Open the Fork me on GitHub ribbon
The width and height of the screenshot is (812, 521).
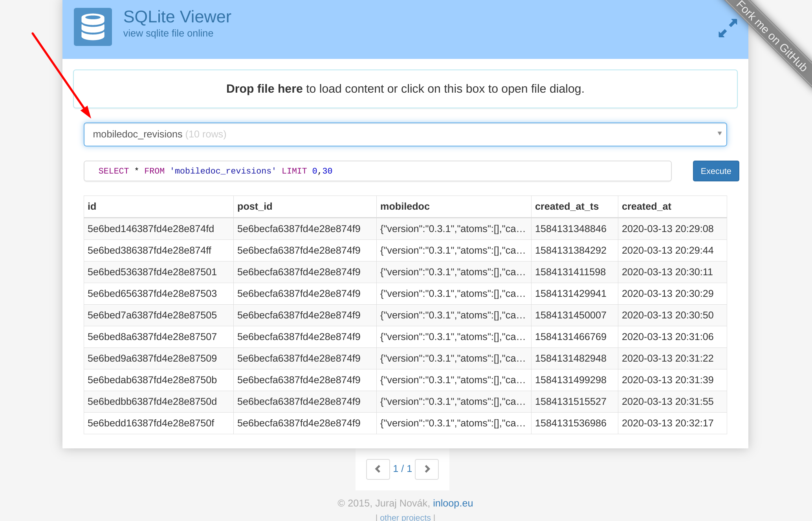(x=772, y=36)
